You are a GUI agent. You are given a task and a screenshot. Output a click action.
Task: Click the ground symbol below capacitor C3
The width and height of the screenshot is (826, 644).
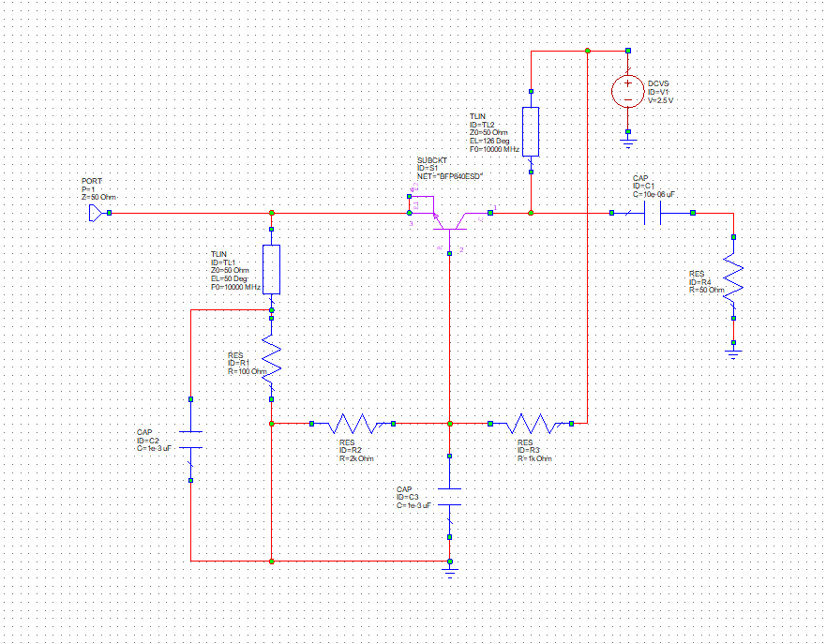click(451, 562)
